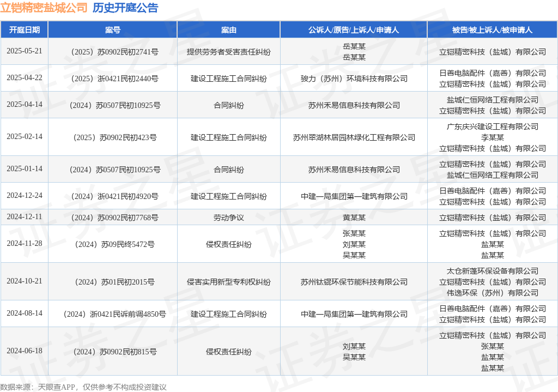Click the date cell 2025-01-14
558x392 pixels.
click(x=24, y=169)
